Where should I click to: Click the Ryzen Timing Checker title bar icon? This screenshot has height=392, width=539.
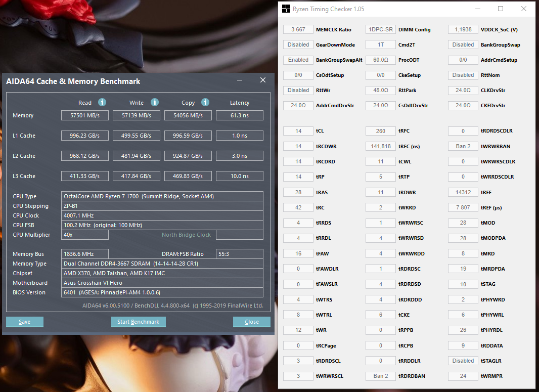[286, 9]
